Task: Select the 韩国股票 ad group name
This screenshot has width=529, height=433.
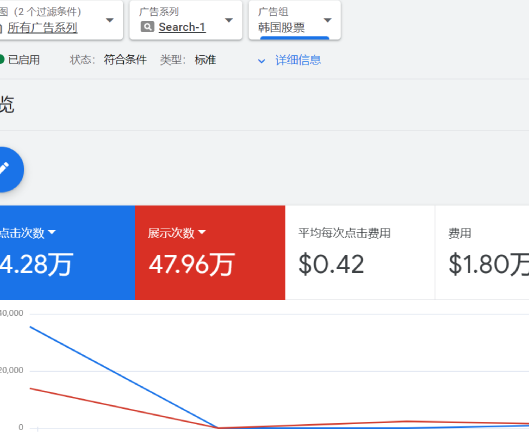Action: (x=282, y=27)
